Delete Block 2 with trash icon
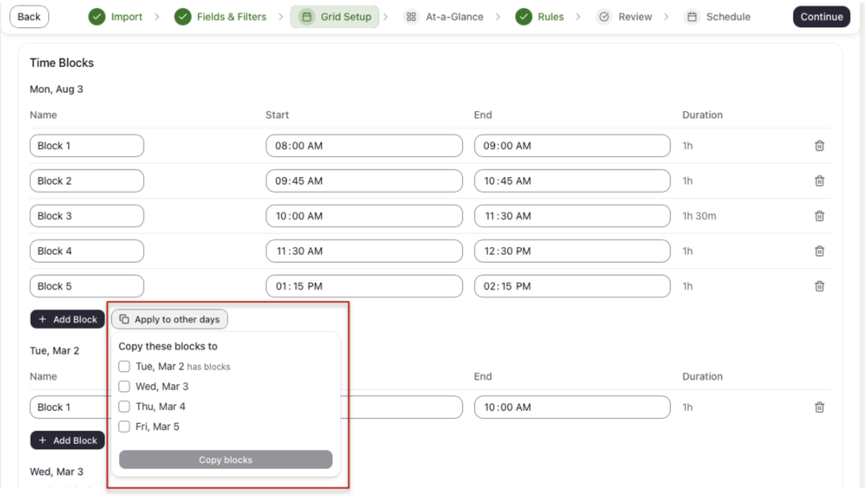 pos(819,181)
